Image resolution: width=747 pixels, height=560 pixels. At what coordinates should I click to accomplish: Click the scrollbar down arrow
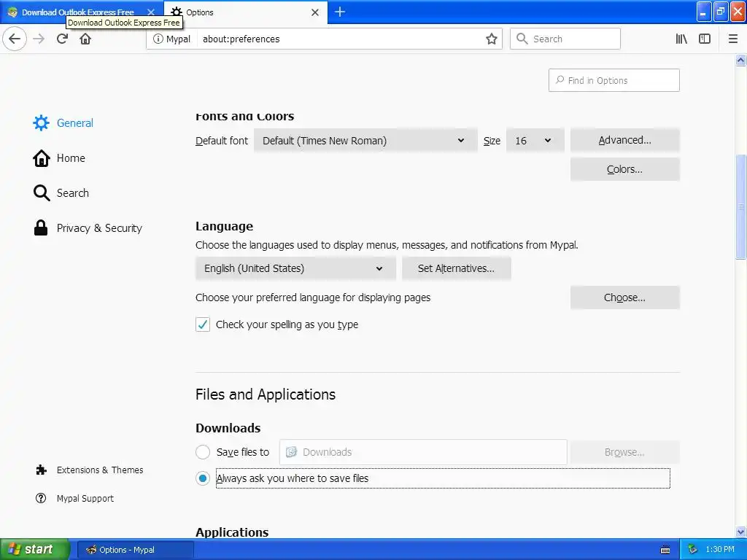click(x=741, y=532)
